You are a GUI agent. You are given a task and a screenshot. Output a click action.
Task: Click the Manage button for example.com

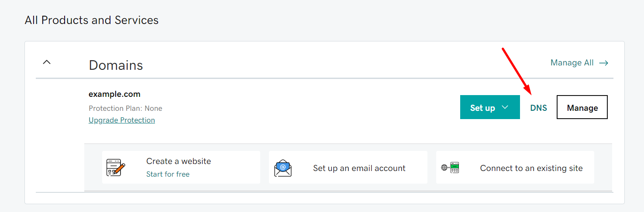[582, 107]
